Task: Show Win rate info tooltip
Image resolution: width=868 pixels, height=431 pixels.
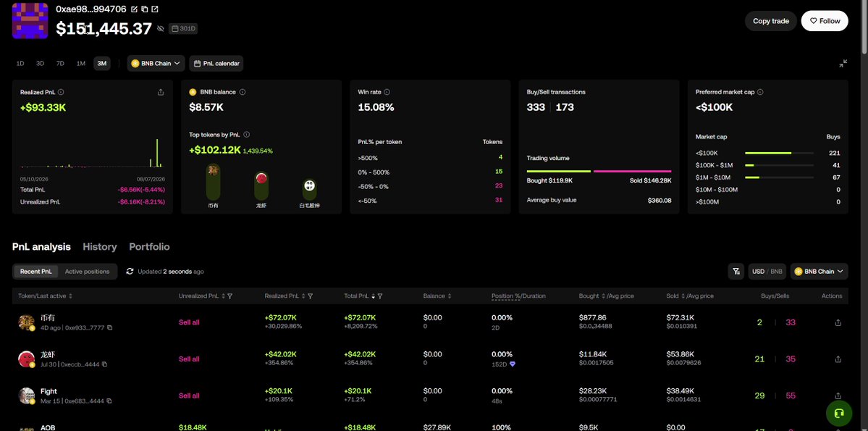Action: tap(387, 92)
